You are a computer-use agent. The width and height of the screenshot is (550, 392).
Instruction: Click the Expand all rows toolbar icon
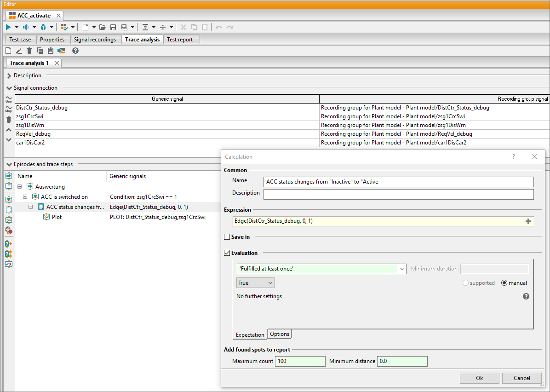(145, 27)
